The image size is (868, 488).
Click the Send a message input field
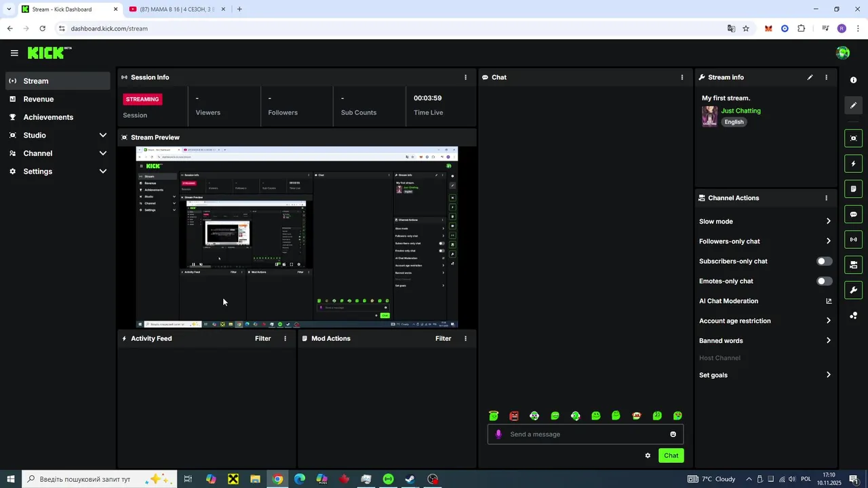[585, 434]
